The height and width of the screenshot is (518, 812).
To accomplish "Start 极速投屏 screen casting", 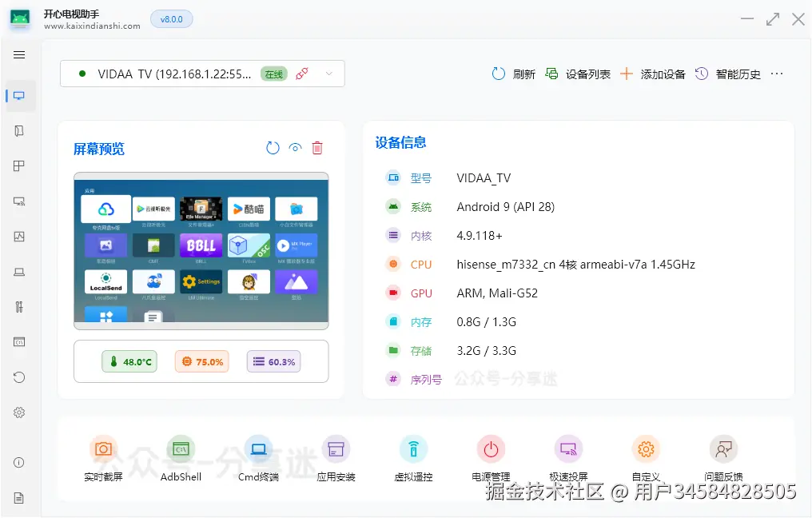I will 568,459.
